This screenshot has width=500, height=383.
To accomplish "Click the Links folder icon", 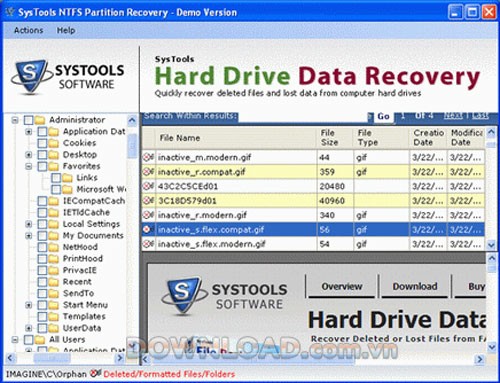I will (67, 178).
